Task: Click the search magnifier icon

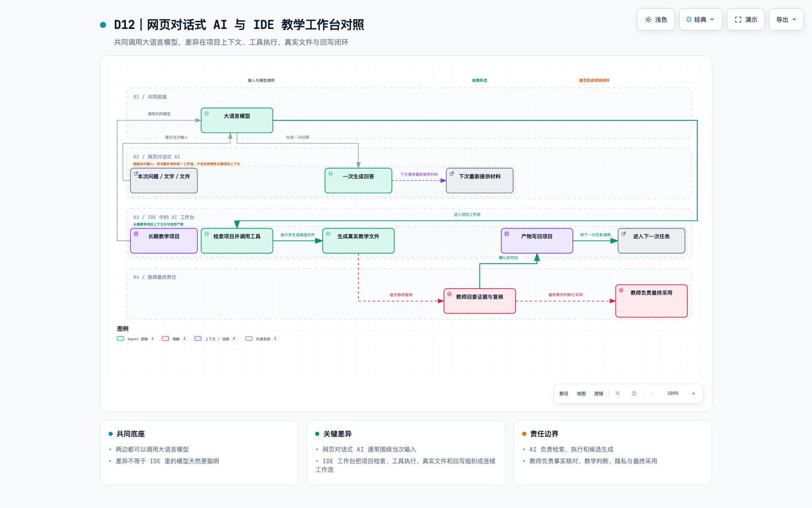Action: click(618, 394)
